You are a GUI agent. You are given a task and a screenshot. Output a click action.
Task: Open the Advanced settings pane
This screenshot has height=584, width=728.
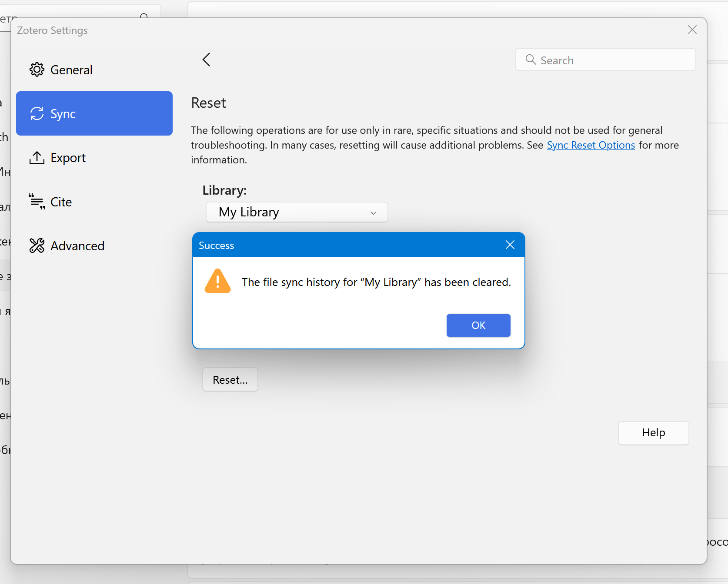click(x=94, y=246)
